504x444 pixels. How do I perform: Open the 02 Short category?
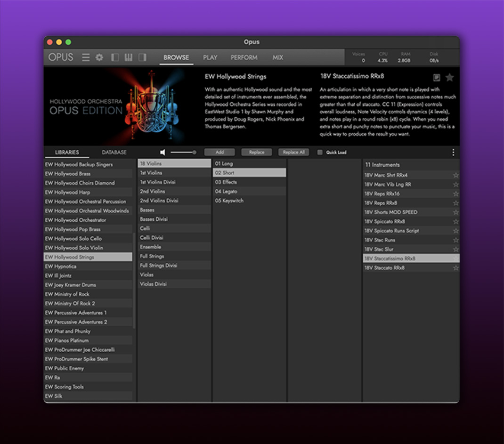(x=250, y=173)
